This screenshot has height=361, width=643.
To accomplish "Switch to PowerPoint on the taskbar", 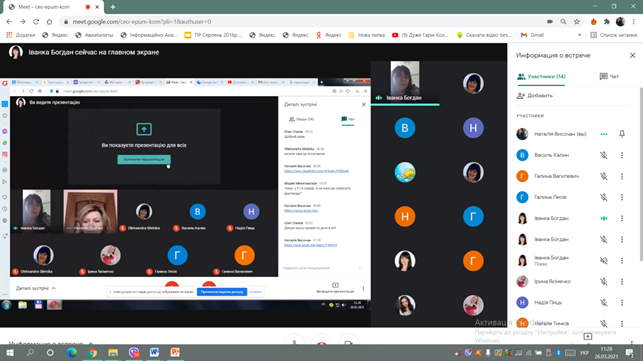I will click(175, 352).
